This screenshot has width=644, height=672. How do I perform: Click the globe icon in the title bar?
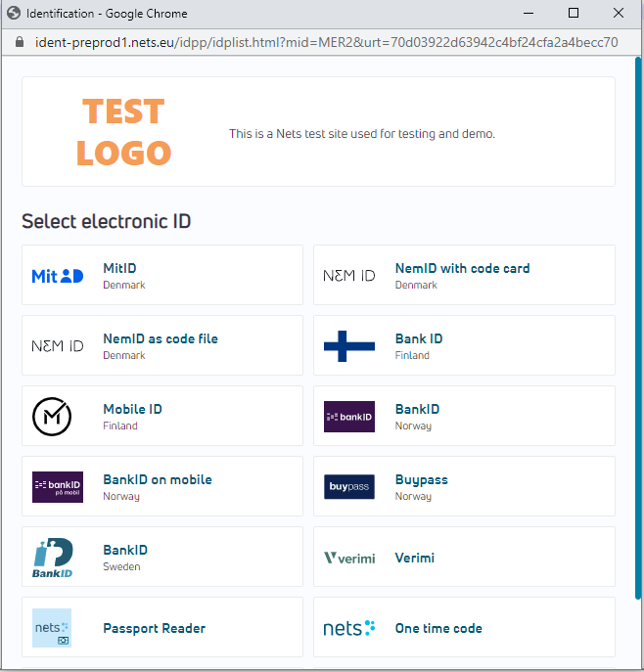click(14, 14)
